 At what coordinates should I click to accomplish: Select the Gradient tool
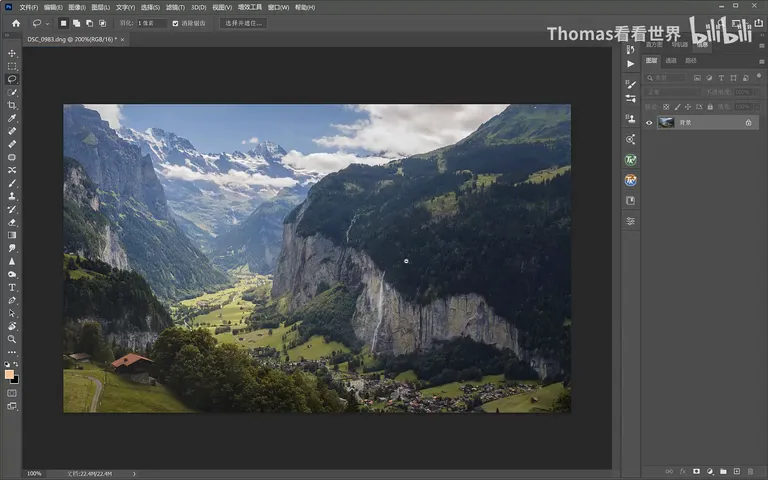(x=12, y=235)
